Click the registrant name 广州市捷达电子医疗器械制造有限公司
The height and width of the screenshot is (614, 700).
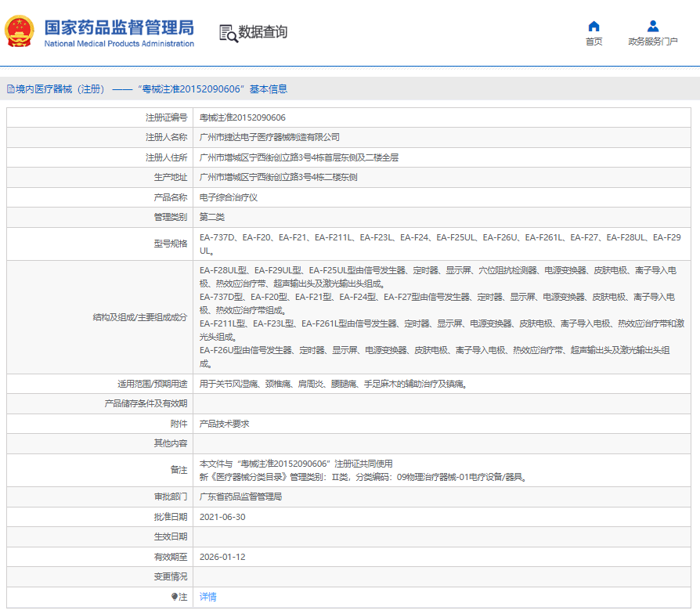click(269, 137)
